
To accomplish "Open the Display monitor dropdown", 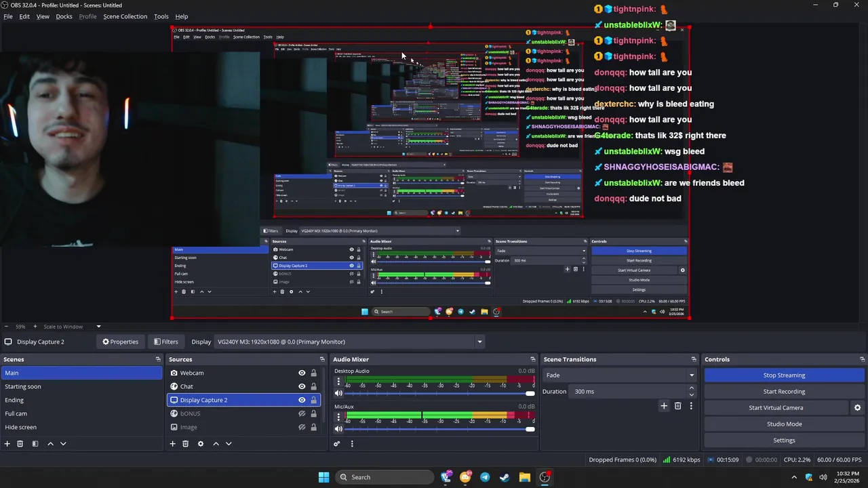I will point(349,342).
